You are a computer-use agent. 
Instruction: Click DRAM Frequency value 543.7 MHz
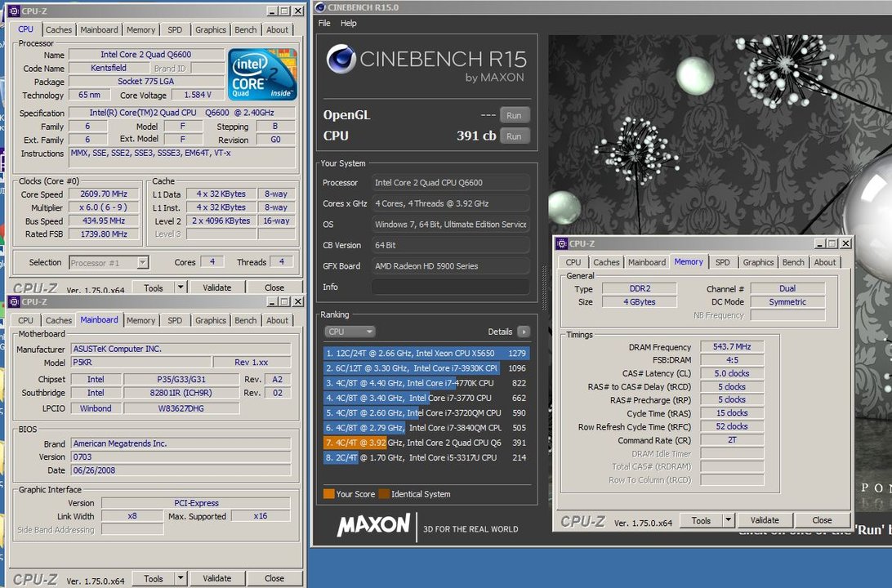pos(732,346)
